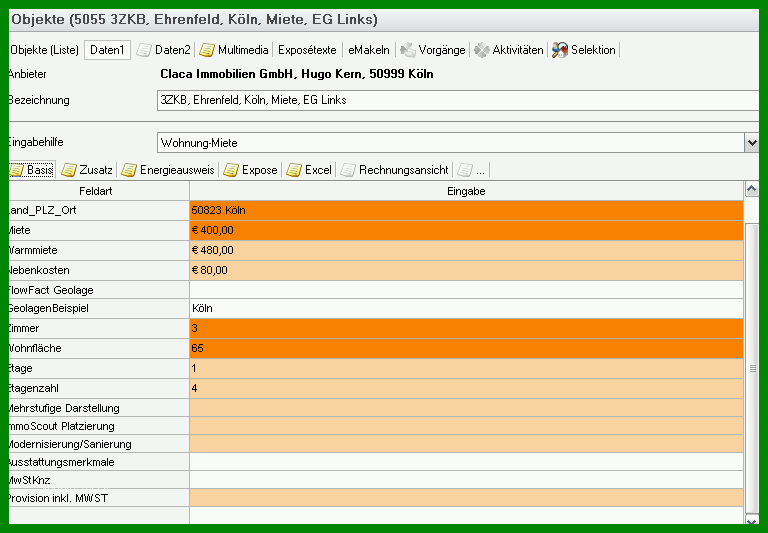Image resolution: width=768 pixels, height=533 pixels.
Task: Click the ellipsis sub-tab for more views
Action: [x=472, y=170]
